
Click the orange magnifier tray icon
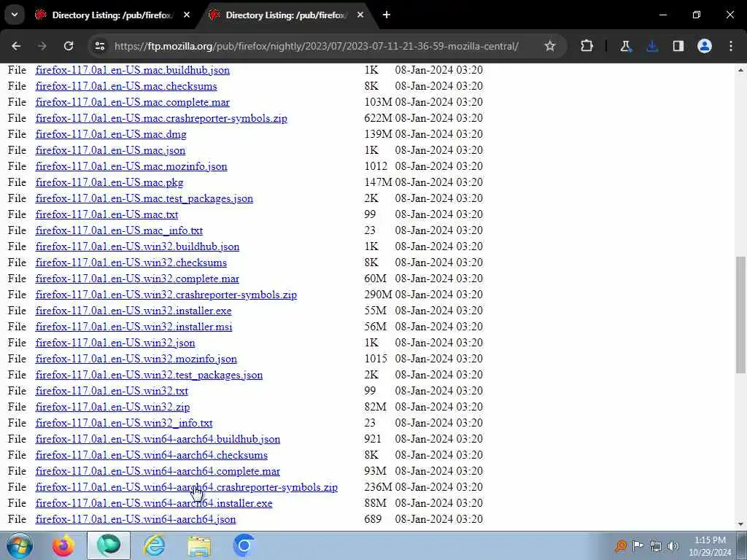point(620,545)
